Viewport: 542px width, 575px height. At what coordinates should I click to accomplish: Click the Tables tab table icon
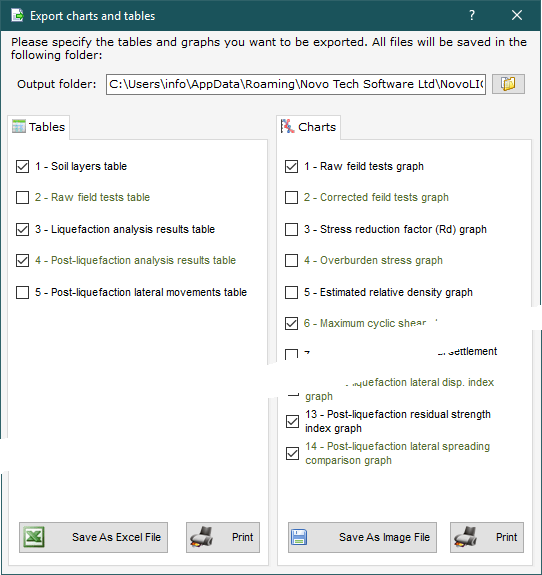tap(19, 127)
